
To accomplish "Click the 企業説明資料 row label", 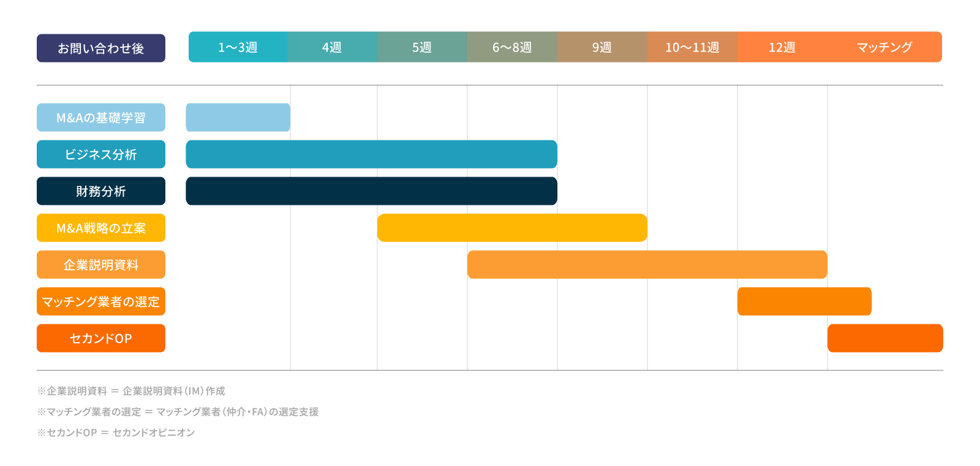I will [101, 265].
